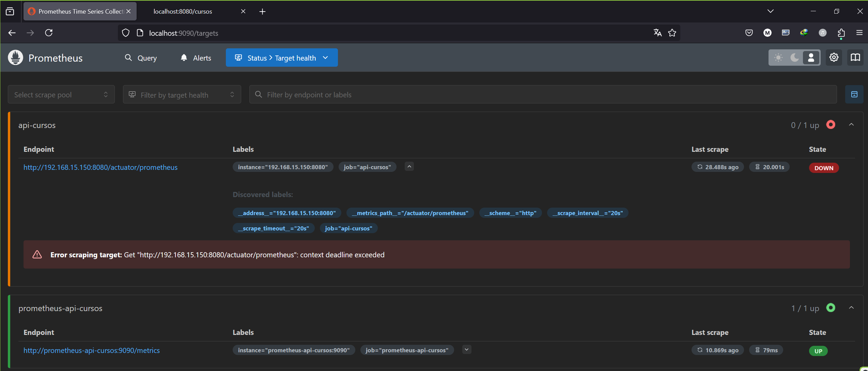
Task: Go back in browser history
Action: click(x=12, y=33)
